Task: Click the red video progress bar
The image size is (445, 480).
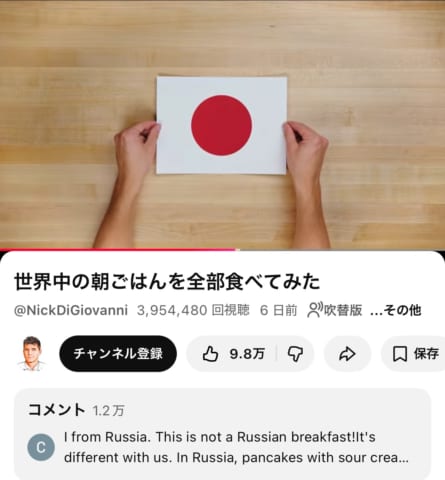Action: (x=118, y=249)
